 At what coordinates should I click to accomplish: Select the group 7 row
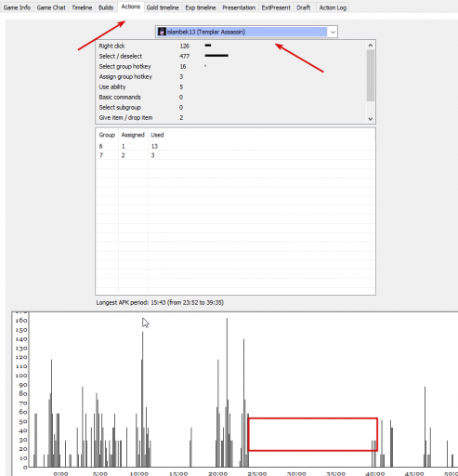click(x=235, y=155)
